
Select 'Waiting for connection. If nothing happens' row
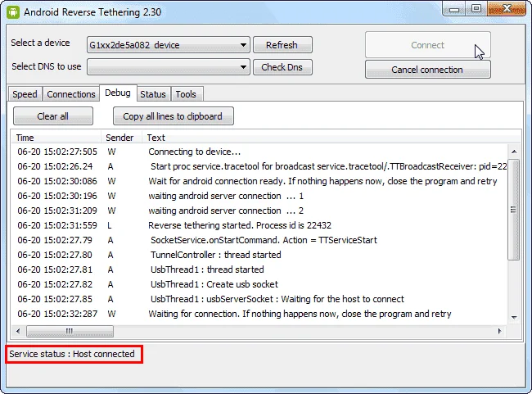click(259, 314)
